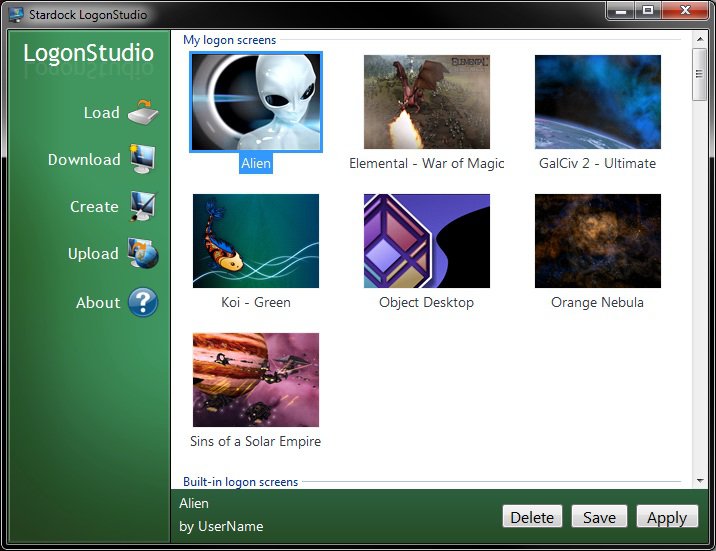Click the LogonStudio title bar app icon
716x551 pixels.
point(16,14)
